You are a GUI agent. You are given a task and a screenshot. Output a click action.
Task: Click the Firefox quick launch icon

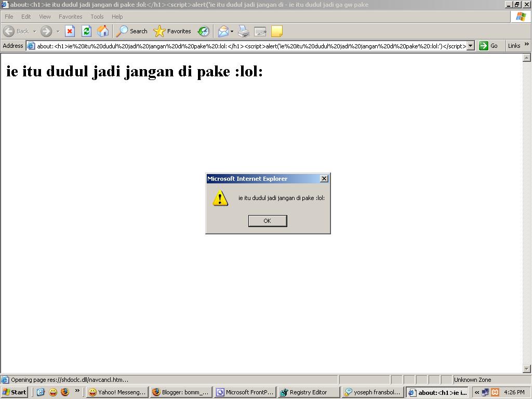click(65, 392)
